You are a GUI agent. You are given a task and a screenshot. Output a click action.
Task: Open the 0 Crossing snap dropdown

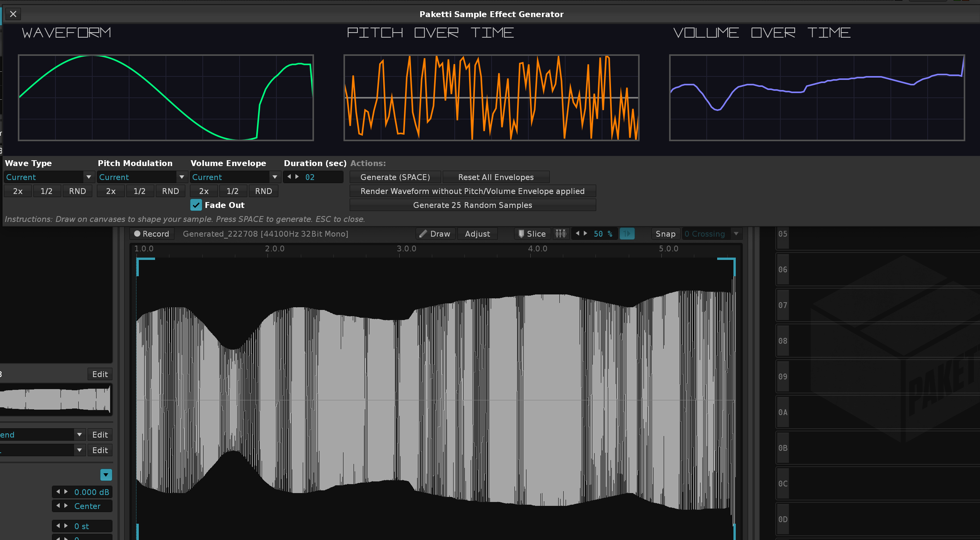(736, 234)
